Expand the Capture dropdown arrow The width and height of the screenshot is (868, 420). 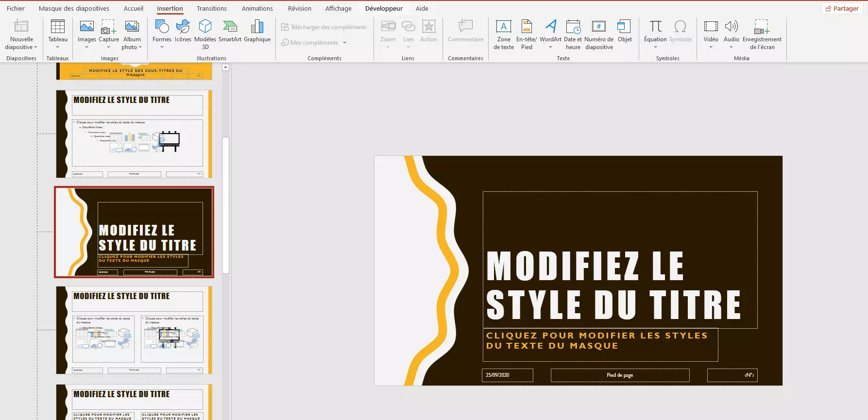coord(108,47)
